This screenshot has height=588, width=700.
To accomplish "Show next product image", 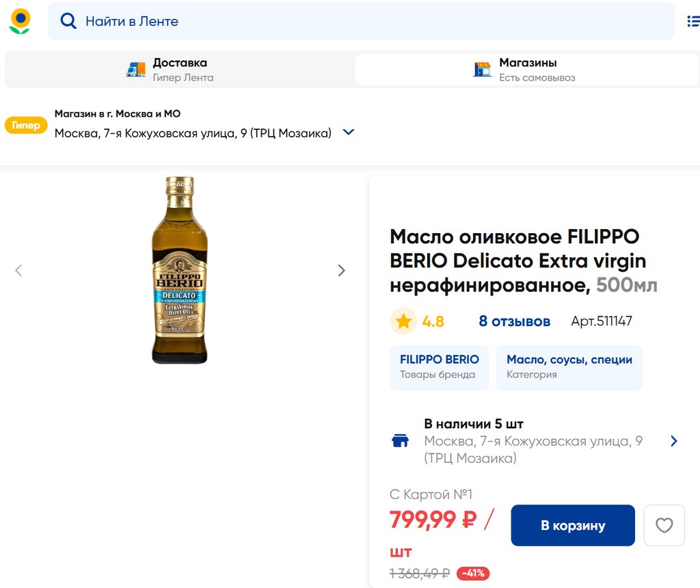I will [341, 271].
